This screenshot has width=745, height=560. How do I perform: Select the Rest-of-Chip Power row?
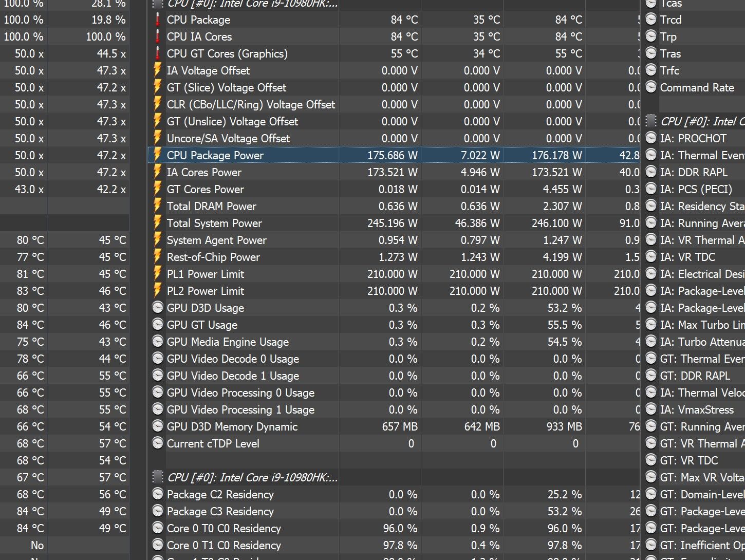pos(394,257)
